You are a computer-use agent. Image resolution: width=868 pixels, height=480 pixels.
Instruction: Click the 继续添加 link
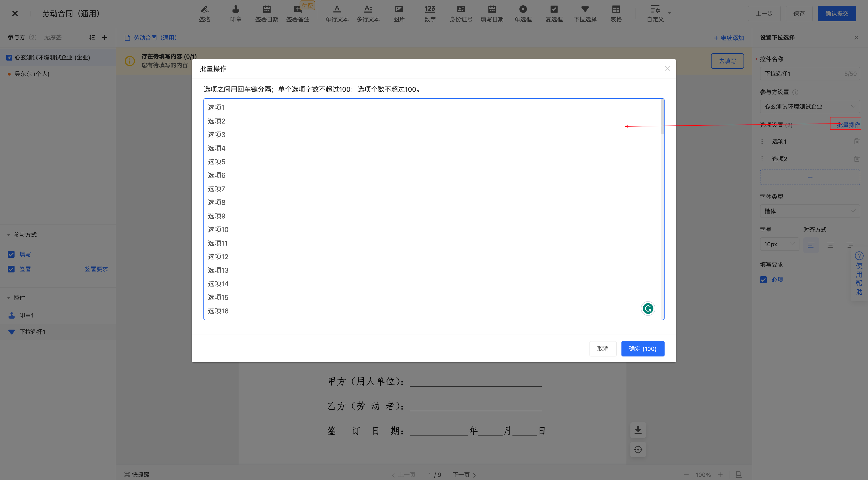(728, 38)
